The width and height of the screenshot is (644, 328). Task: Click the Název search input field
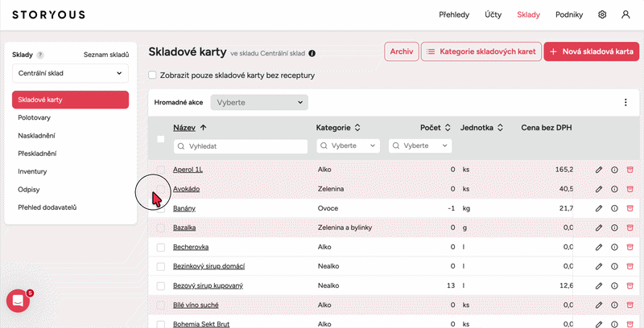pyautogui.click(x=241, y=146)
